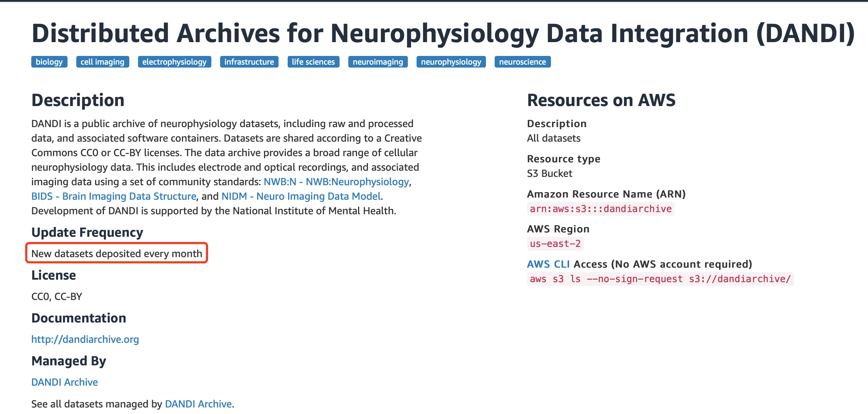Screen dimensions: 868x414
Task: Click the arn:aws:s3:::dandiarchive code text
Action: [x=600, y=209]
